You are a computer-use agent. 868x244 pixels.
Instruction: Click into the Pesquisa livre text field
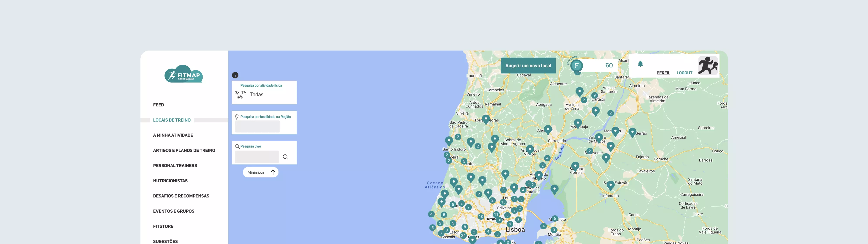[256, 157]
